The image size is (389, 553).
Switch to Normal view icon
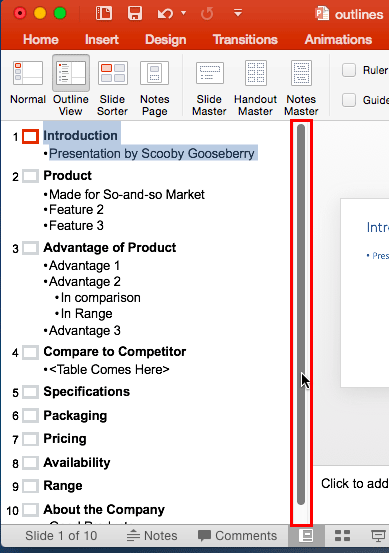pyautogui.click(x=28, y=73)
